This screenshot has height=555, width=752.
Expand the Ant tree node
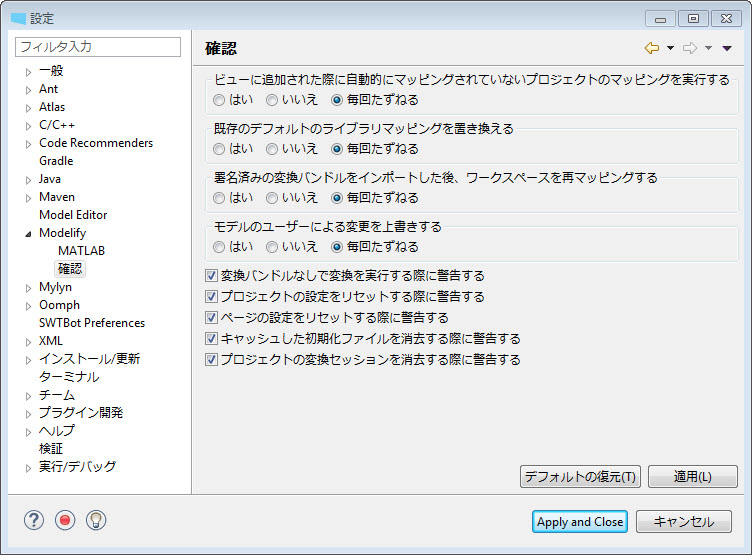(x=28, y=90)
